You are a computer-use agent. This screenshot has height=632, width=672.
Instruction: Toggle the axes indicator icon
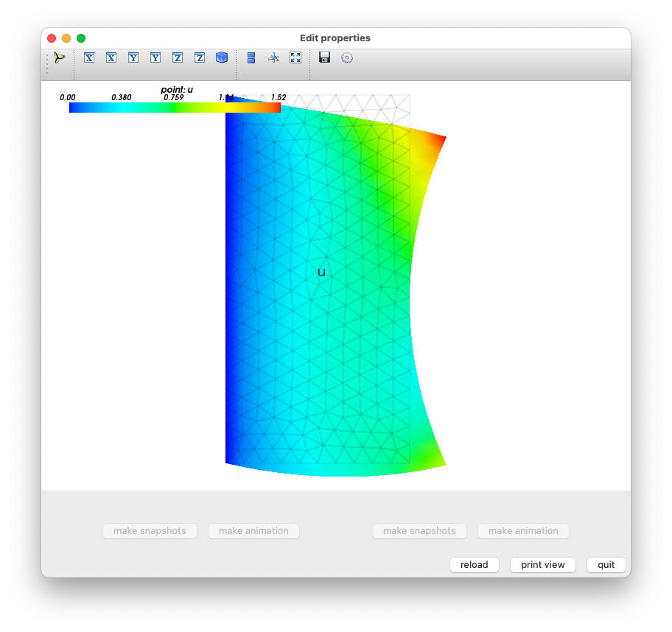(273, 57)
